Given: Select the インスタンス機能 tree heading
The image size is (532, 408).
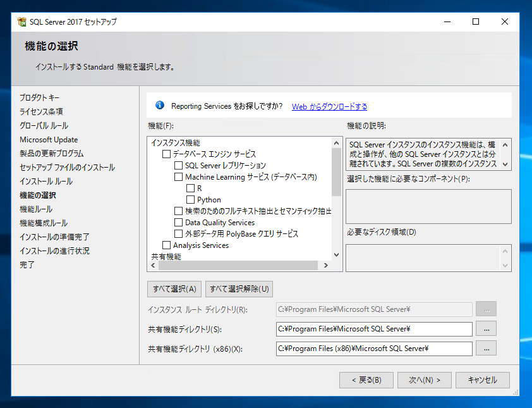Looking at the screenshot, I should tap(176, 143).
